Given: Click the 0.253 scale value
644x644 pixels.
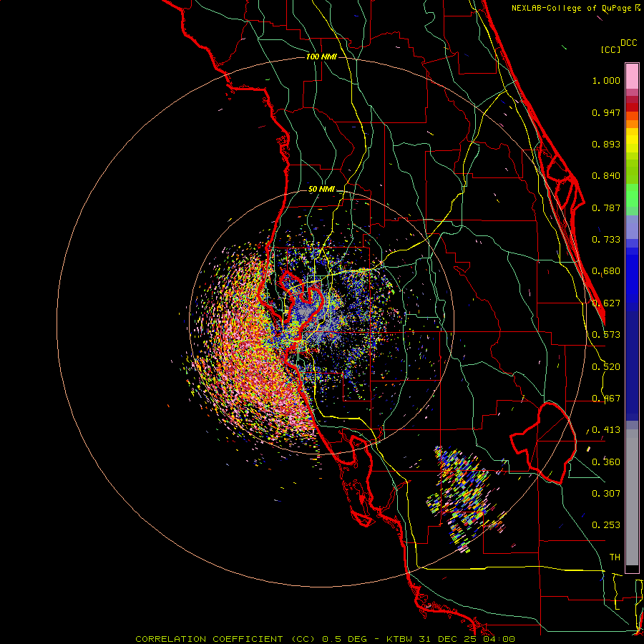Looking at the screenshot, I should [x=606, y=525].
